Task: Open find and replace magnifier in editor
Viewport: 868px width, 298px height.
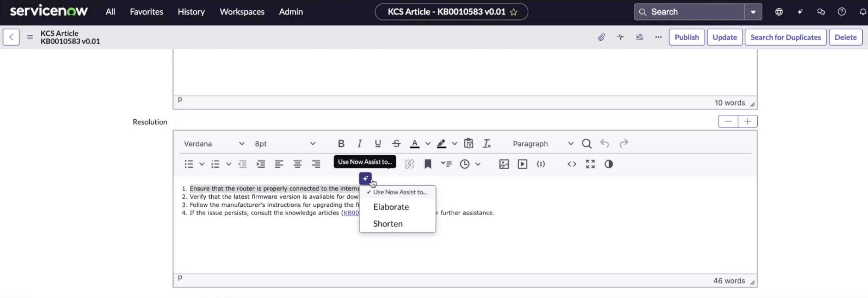Action: coord(586,143)
